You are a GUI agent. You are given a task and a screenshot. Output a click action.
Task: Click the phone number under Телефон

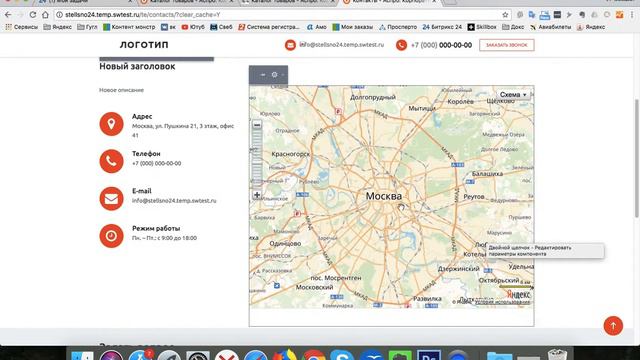click(x=156, y=163)
